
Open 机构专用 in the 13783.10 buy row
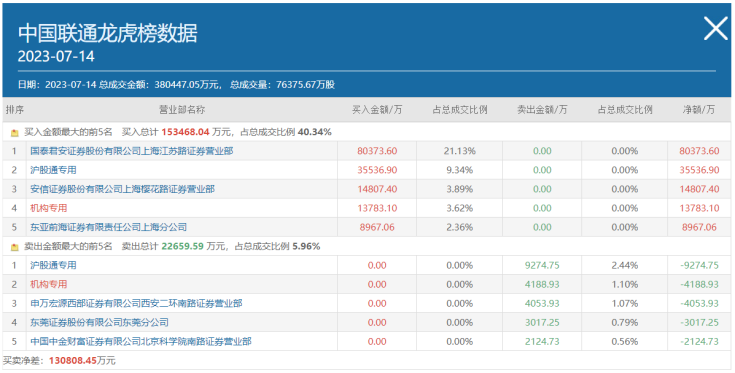[49, 208]
